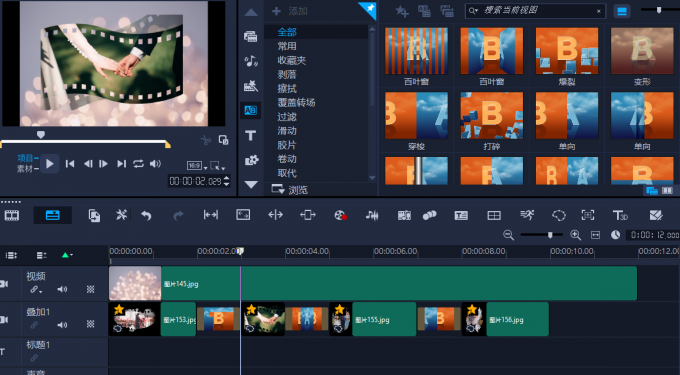Viewport: 680px width, 375px height.
Task: Open the Time Remapping running-figure icon
Action: pos(527,215)
